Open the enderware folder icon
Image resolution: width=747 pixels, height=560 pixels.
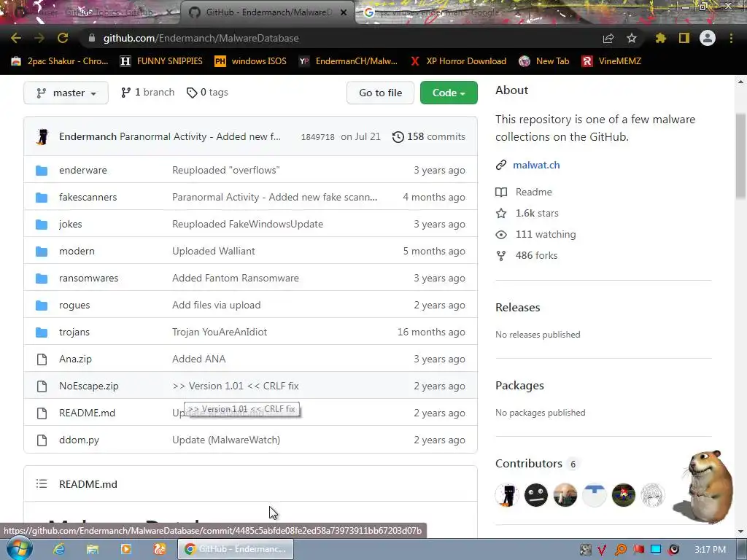coord(42,170)
